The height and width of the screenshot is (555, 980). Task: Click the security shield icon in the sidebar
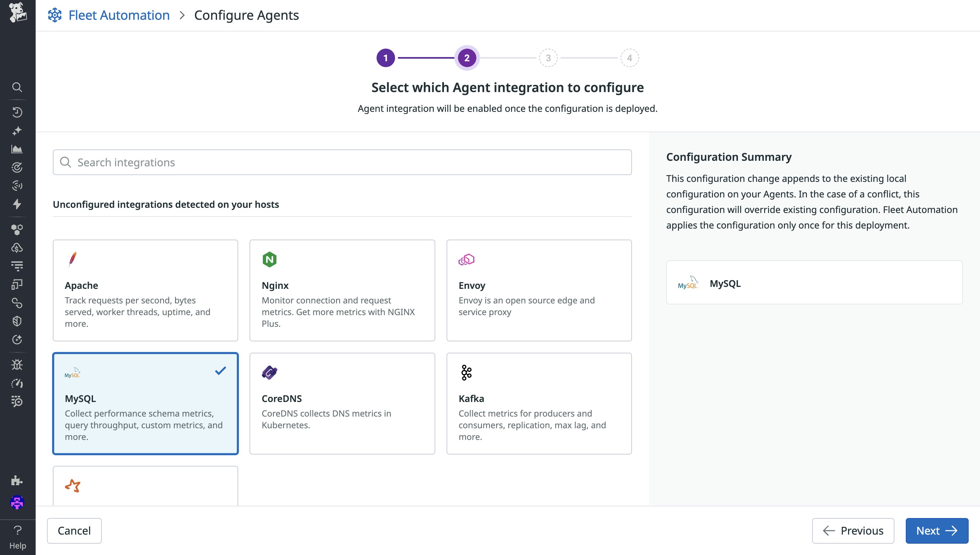(x=17, y=321)
